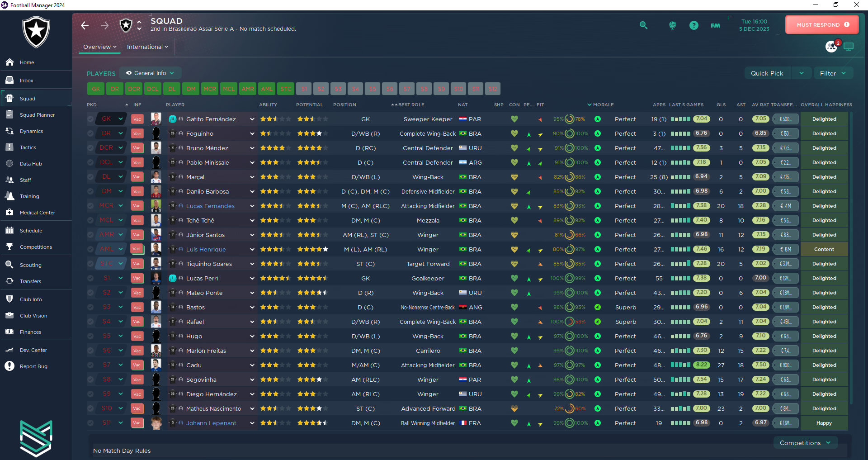868x460 pixels.
Task: Expand the General Info view dropdown
Action: pyautogui.click(x=151, y=73)
